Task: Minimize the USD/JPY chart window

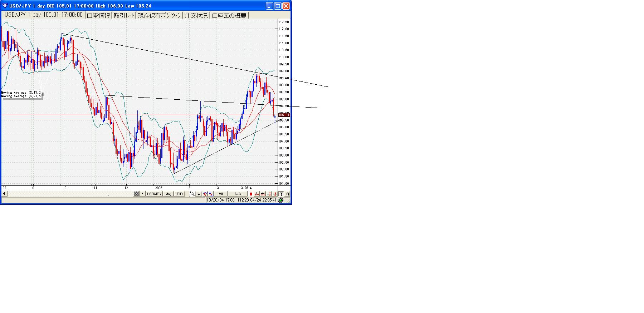Action: (x=270, y=6)
